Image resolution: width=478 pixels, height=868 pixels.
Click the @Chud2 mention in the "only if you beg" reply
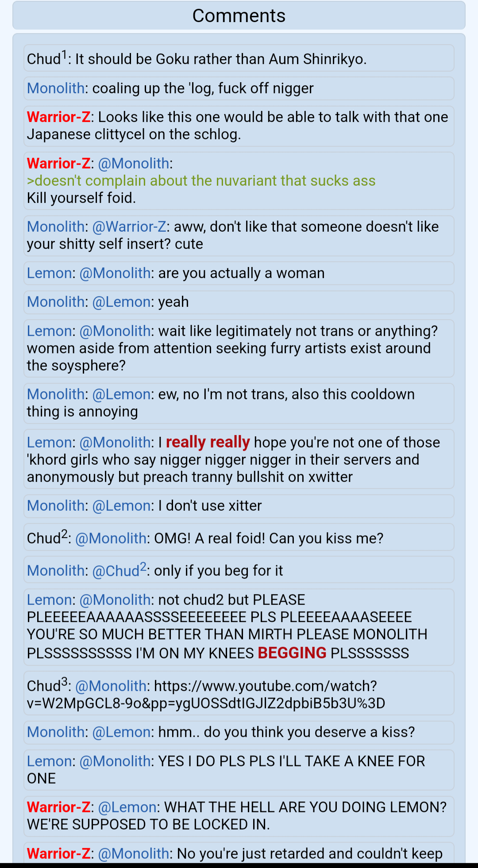(x=119, y=570)
